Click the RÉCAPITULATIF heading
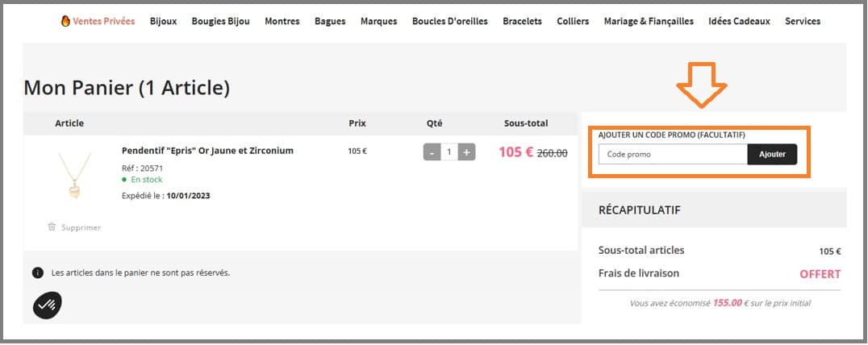Screen dimensions: 868x345 pyautogui.click(x=640, y=210)
